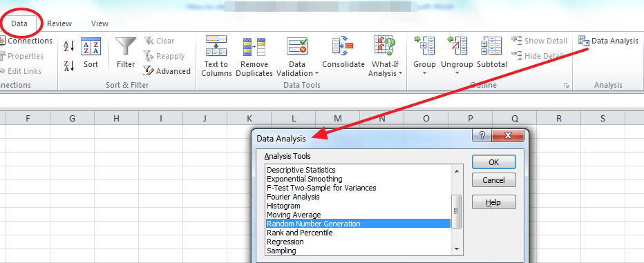Image resolution: width=644 pixels, height=263 pixels.
Task: Select column F header
Action: [x=28, y=118]
